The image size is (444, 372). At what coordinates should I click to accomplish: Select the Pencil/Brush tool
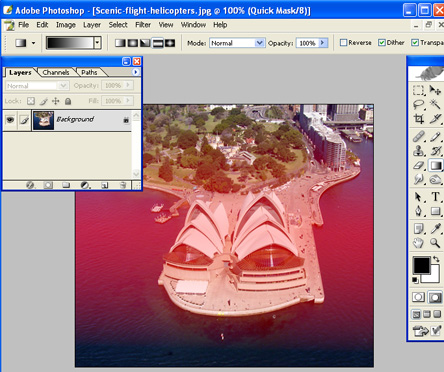(x=435, y=136)
